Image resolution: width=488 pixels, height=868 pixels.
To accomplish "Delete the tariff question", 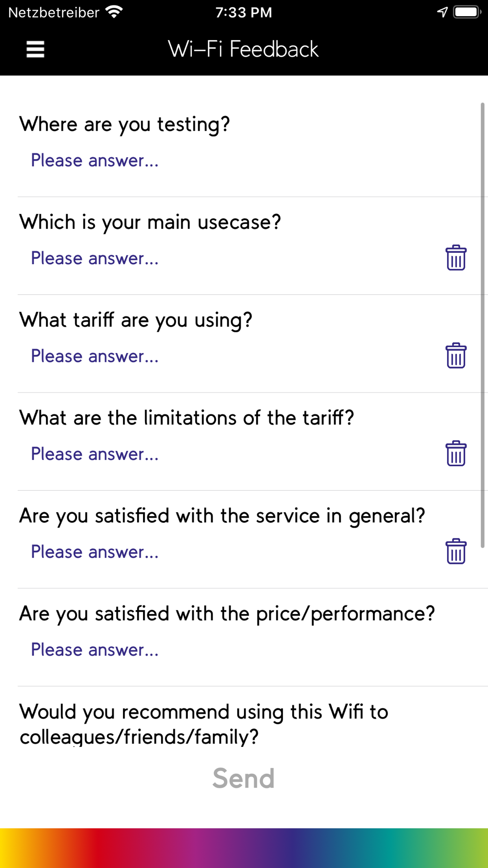I will (456, 356).
